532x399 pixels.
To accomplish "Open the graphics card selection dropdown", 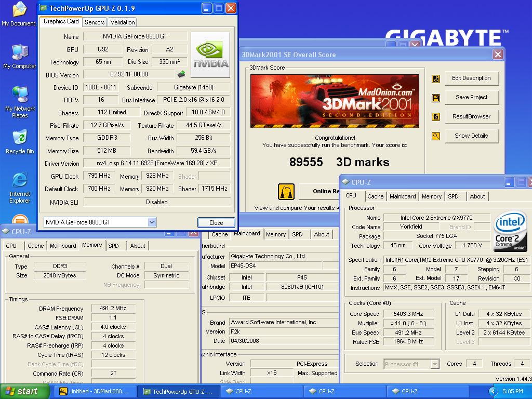I will pos(152,222).
